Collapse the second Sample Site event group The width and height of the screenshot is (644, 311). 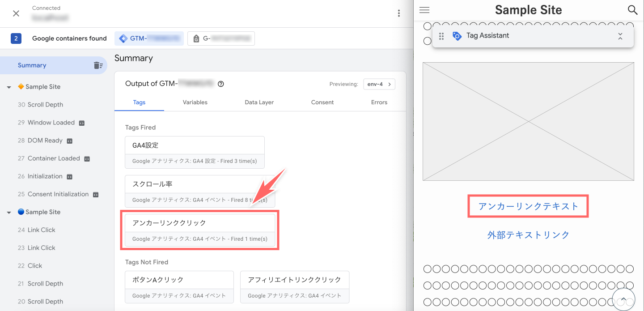tap(9, 213)
